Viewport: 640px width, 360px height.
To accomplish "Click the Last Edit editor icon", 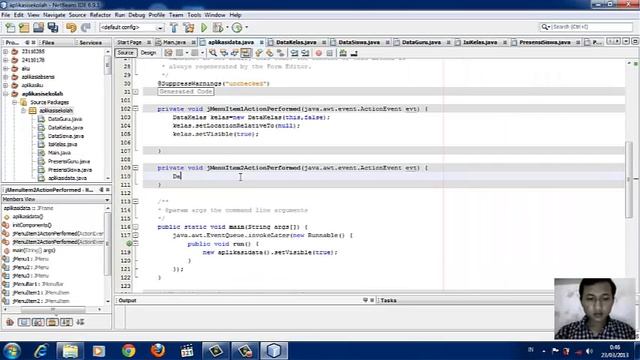I will (169, 53).
